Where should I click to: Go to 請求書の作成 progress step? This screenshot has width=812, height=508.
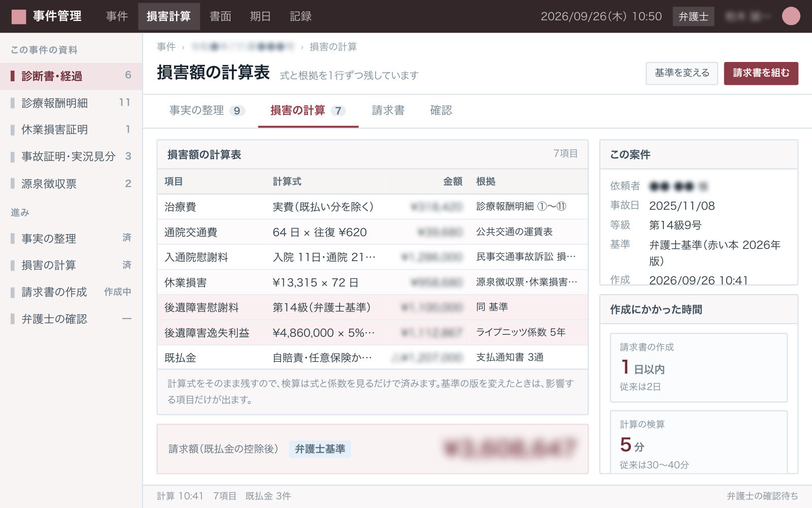(71, 292)
